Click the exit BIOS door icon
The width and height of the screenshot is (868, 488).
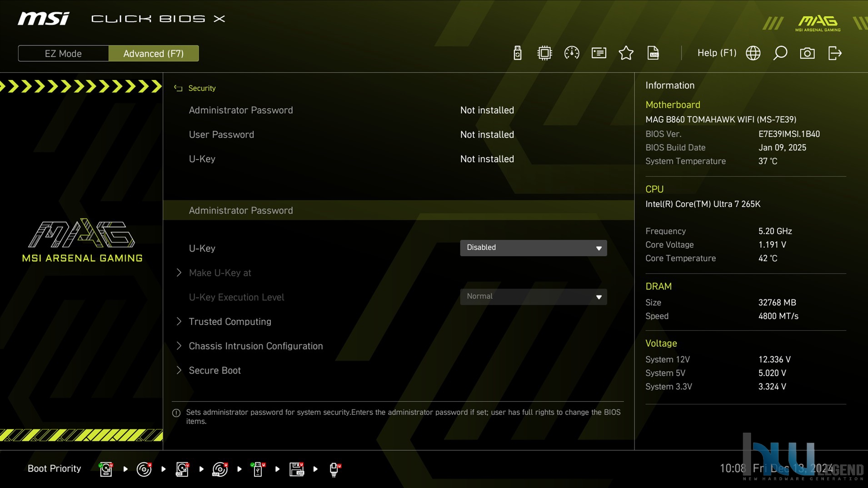835,53
